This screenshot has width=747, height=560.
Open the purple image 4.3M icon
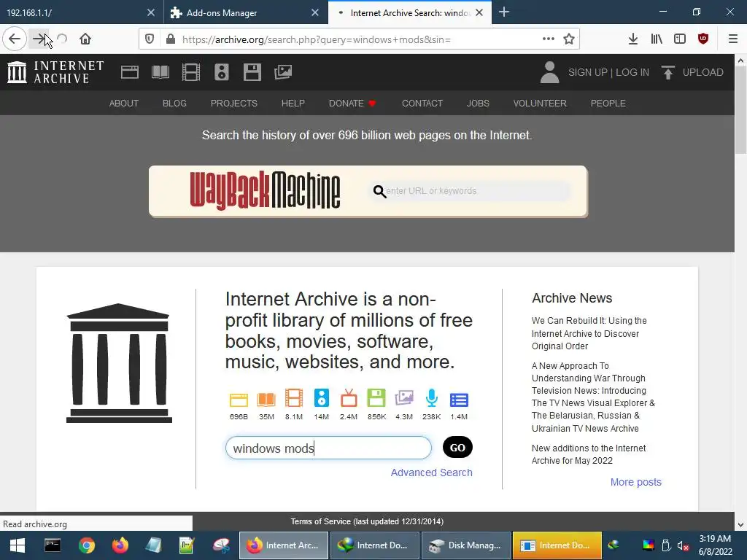[x=404, y=398]
